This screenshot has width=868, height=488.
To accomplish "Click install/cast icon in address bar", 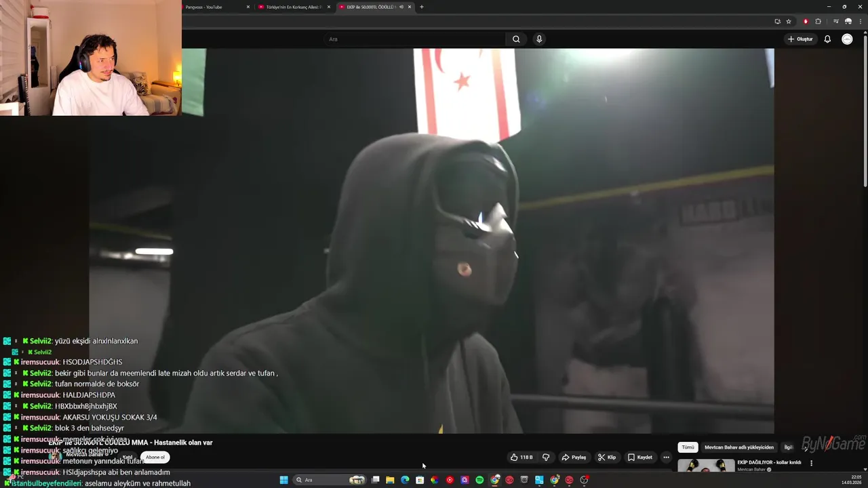I will [778, 21].
